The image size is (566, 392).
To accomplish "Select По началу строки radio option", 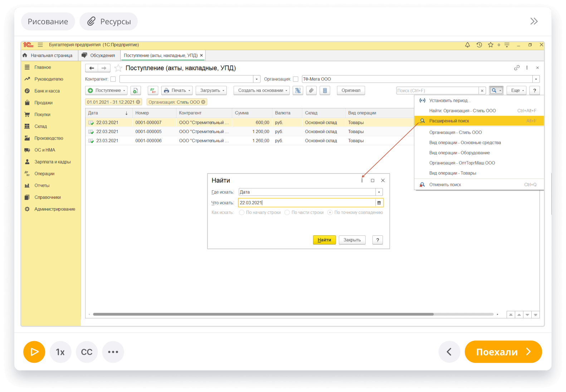I will click(242, 212).
